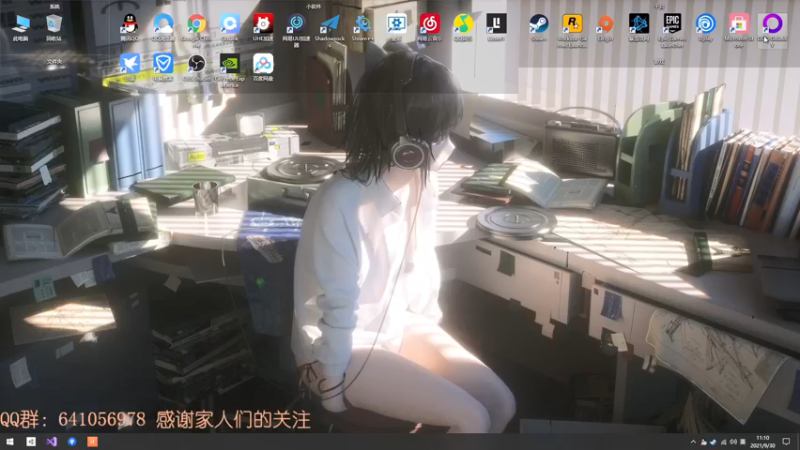Open Visual Studio from the taskbar
800x450 pixels.
[51, 442]
